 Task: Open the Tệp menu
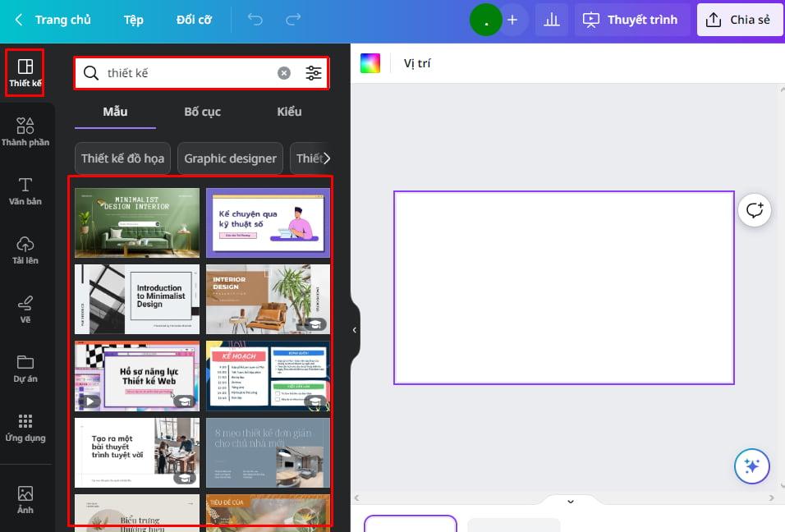coord(133,19)
